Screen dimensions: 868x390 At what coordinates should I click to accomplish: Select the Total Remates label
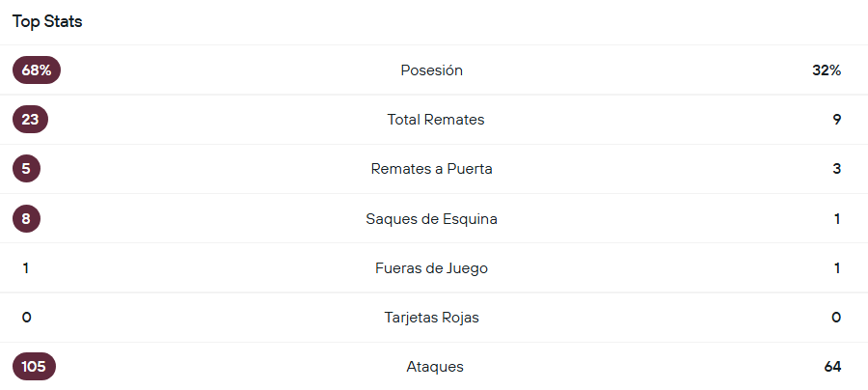pyautogui.click(x=436, y=120)
